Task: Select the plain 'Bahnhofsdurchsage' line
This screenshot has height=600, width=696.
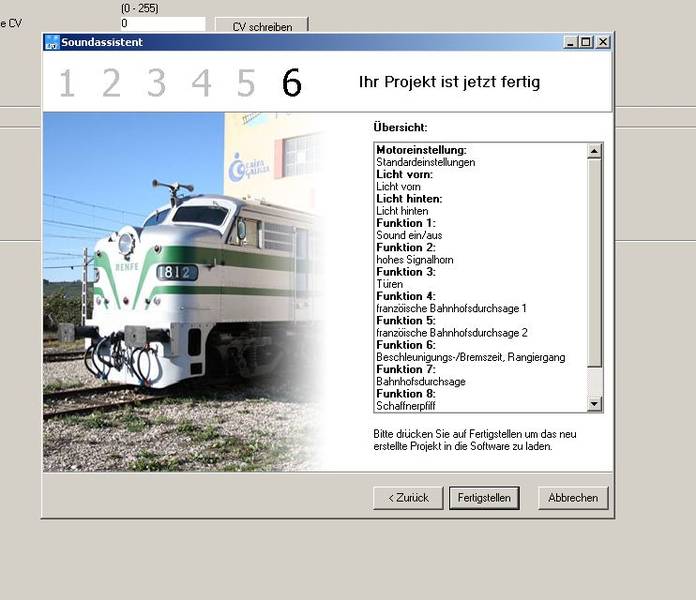Action: [420, 382]
